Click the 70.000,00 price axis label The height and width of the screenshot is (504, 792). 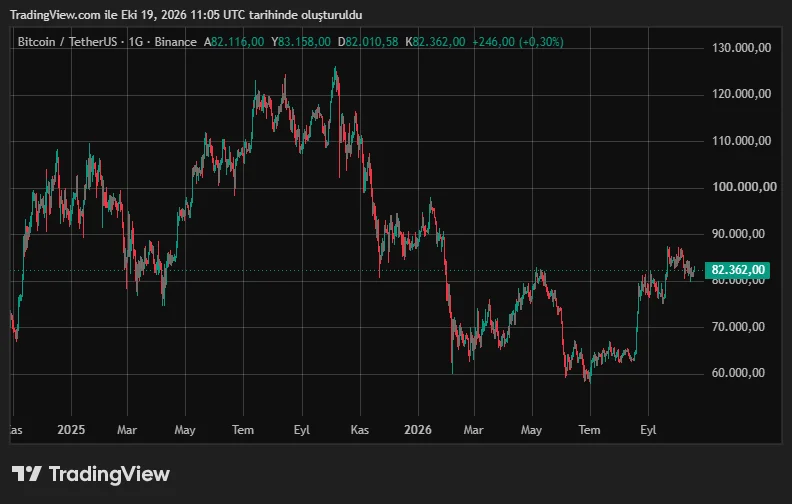[x=738, y=327]
